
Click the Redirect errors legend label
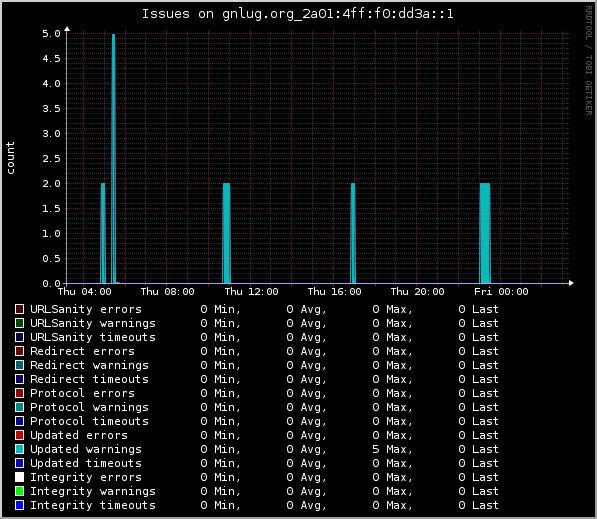click(82, 351)
